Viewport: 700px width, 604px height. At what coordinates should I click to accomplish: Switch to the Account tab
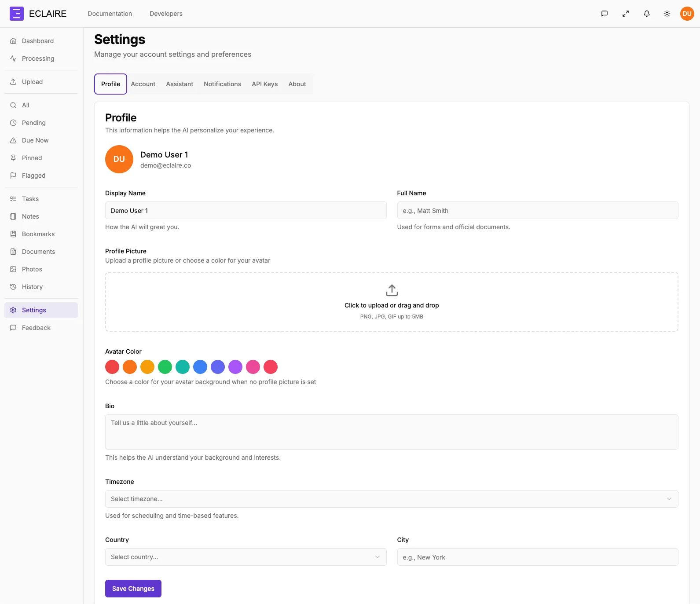pos(143,84)
